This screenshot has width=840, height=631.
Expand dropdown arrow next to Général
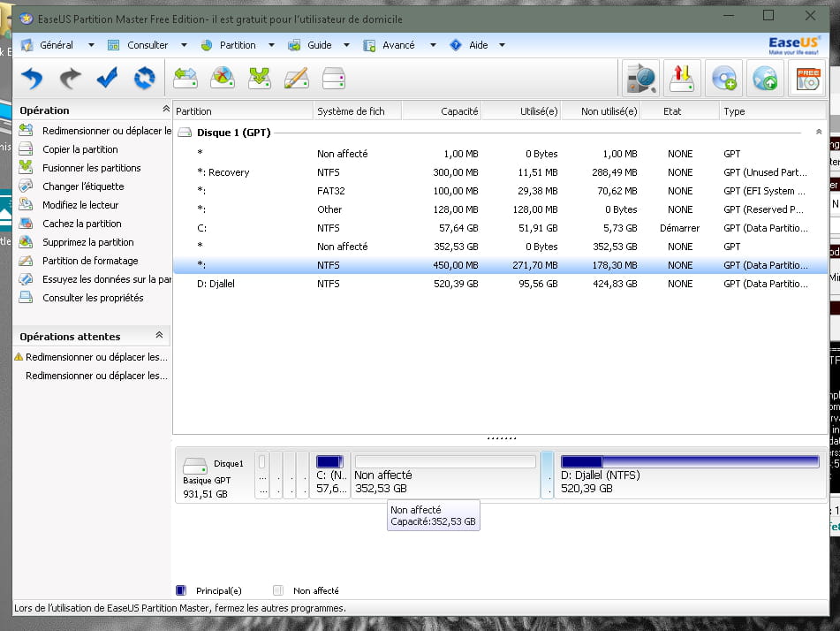click(91, 45)
